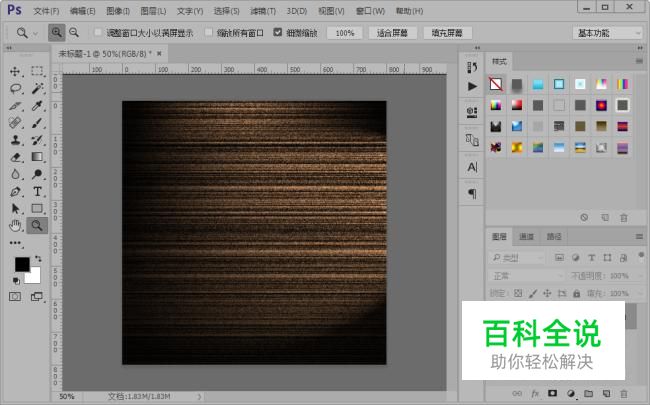The height and width of the screenshot is (405, 650).
Task: Select the Move tool
Action: coord(15,71)
